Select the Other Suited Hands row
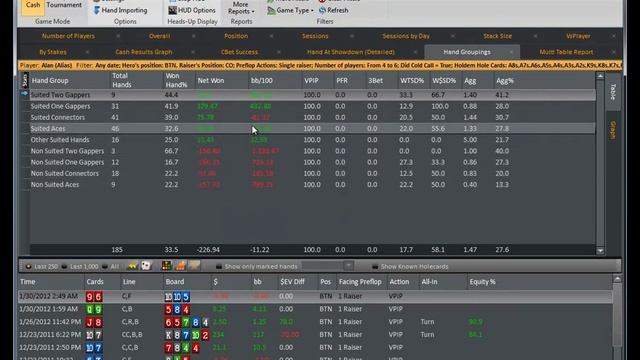640x360 pixels. coord(312,140)
